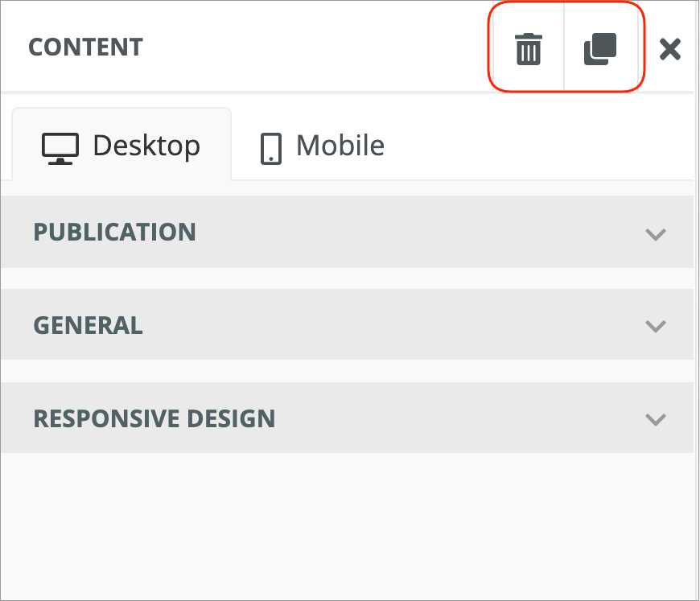Click the desktop monitor icon
The image size is (700, 601).
[60, 147]
